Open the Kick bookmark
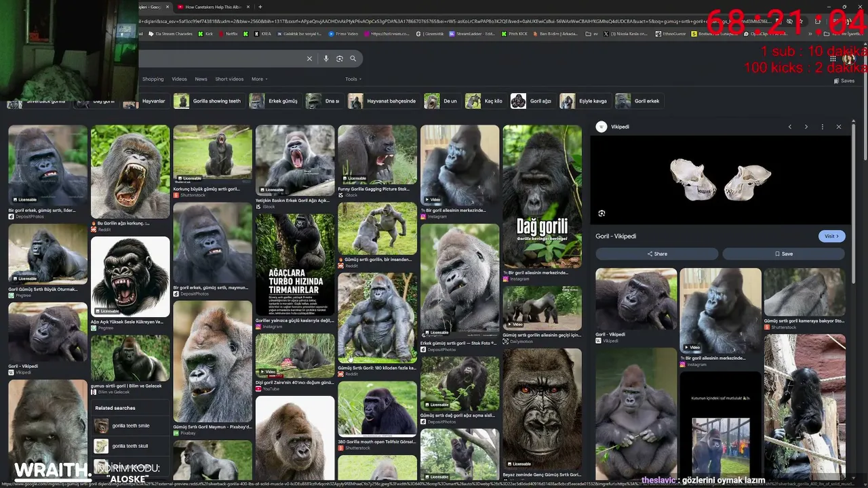The height and width of the screenshot is (488, 868). (205, 33)
